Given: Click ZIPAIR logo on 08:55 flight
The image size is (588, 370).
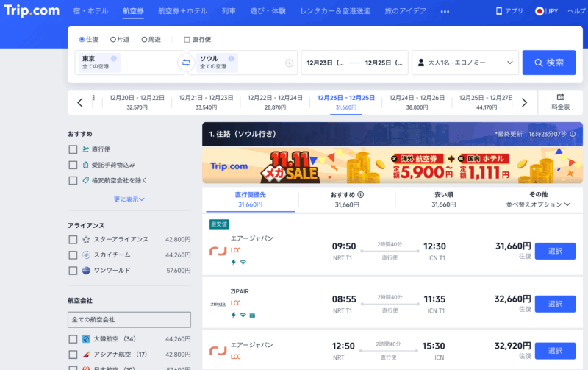Looking at the screenshot, I should point(218,305).
